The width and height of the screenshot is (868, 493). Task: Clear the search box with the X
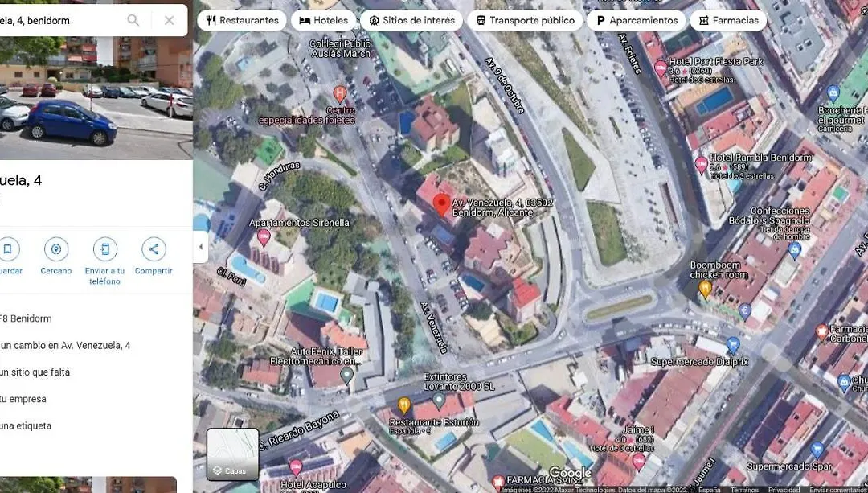click(x=170, y=20)
